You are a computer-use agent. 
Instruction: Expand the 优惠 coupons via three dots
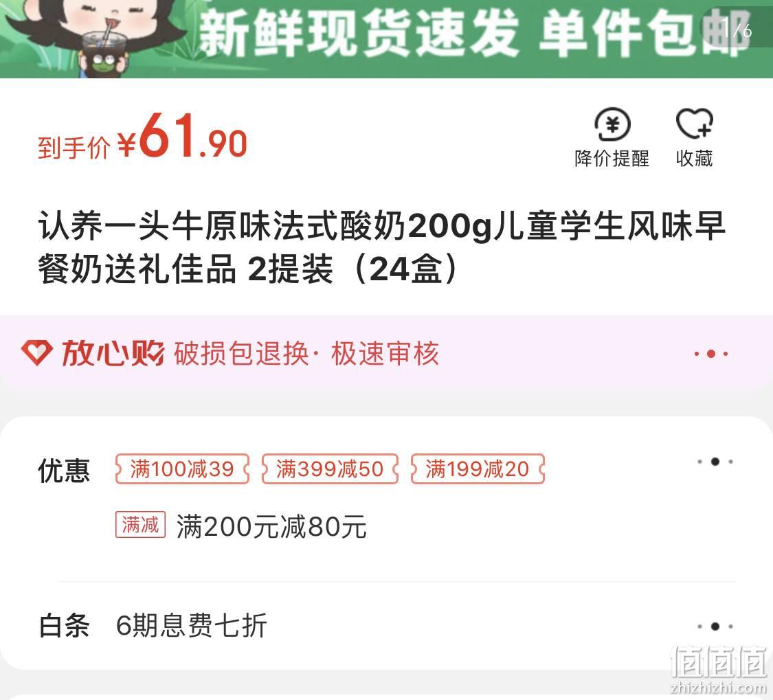715,462
